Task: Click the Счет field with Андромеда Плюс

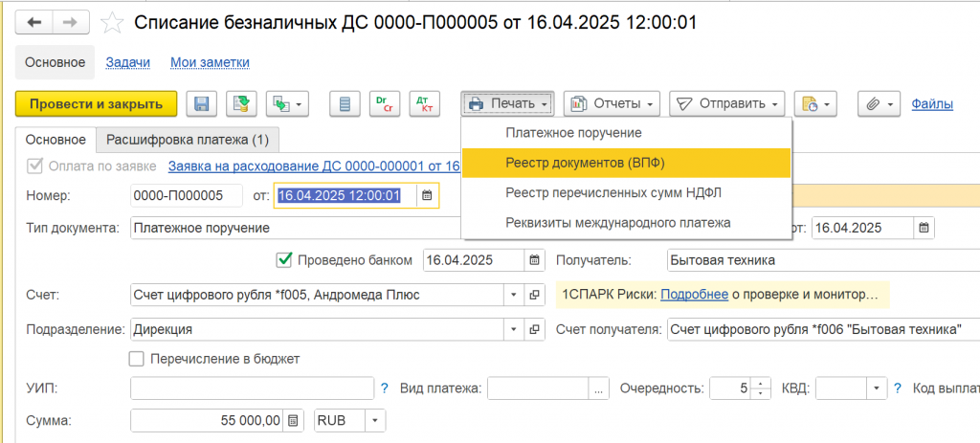Action: [x=318, y=295]
